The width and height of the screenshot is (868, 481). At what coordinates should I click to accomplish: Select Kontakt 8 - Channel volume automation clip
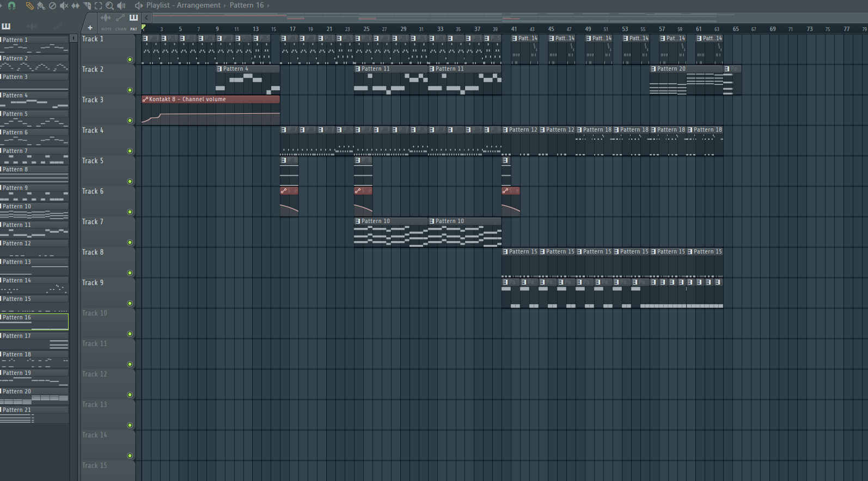[x=211, y=110]
